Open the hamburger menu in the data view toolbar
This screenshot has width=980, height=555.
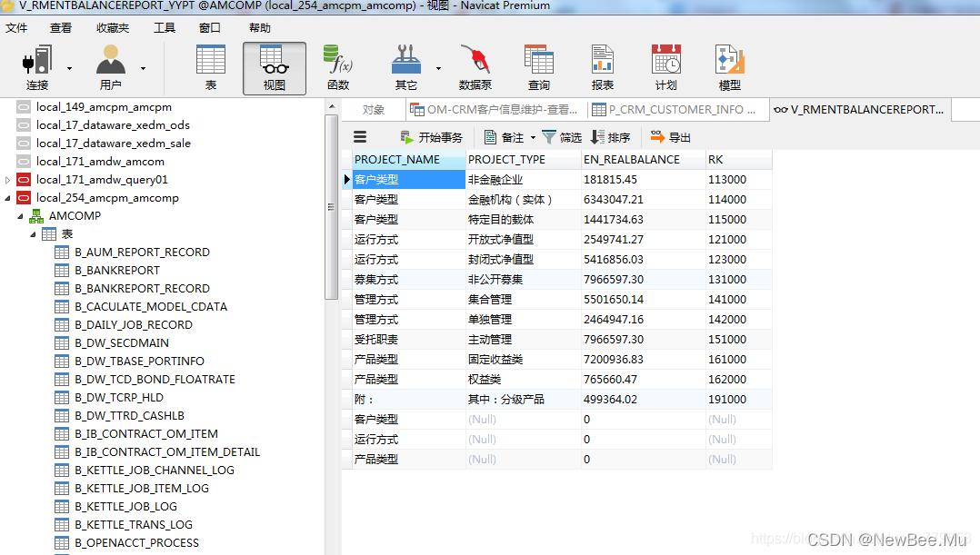click(360, 137)
